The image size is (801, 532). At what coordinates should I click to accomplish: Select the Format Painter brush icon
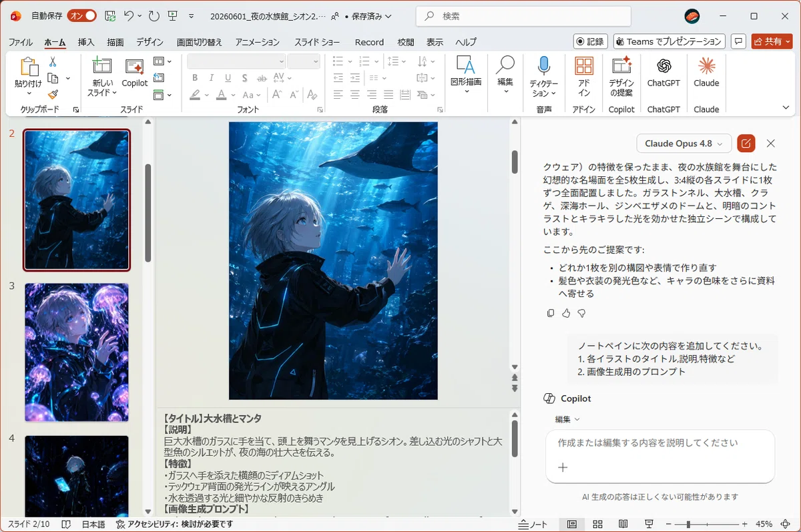(x=53, y=95)
